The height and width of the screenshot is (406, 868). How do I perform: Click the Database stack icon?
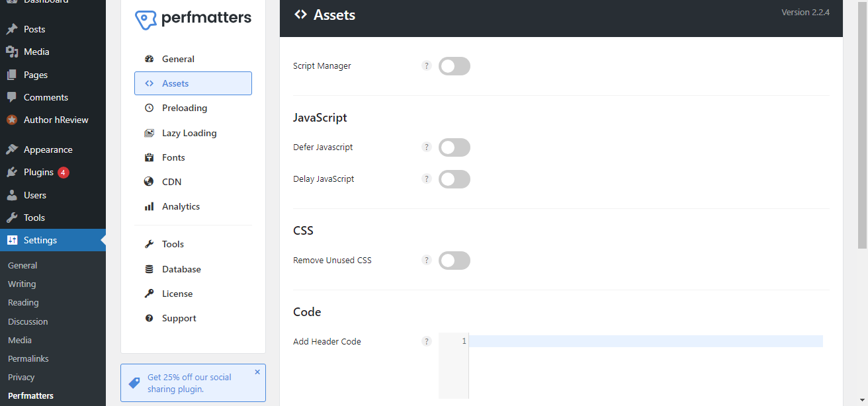pyautogui.click(x=149, y=269)
